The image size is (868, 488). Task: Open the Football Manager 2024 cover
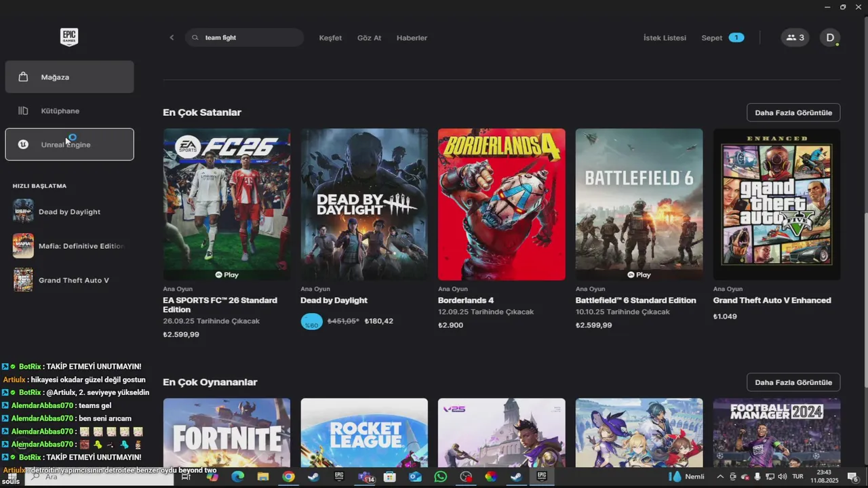[776, 432]
